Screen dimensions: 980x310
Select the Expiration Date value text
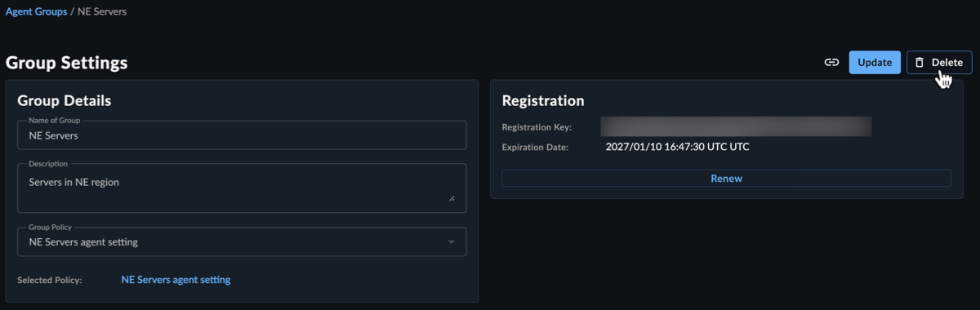(x=678, y=148)
